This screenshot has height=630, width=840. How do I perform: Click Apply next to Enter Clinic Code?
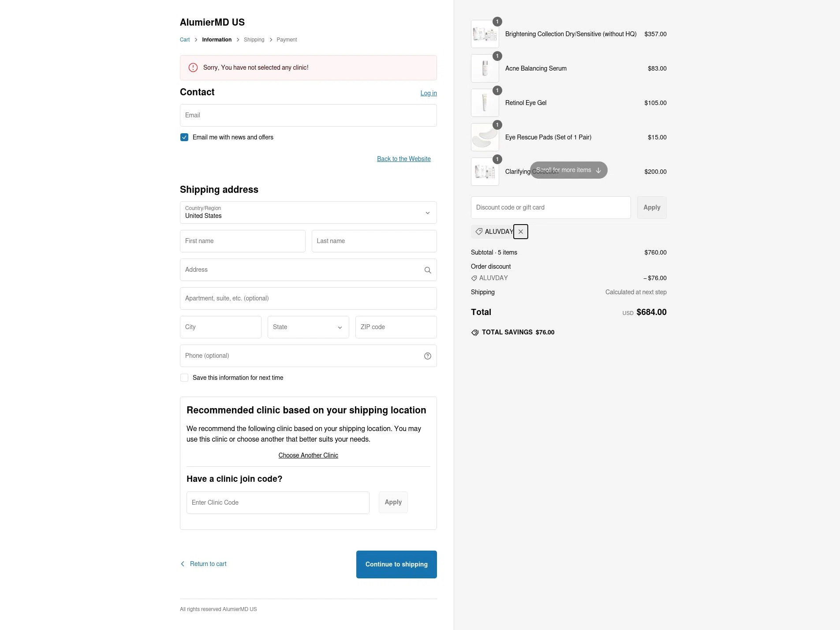393,502
